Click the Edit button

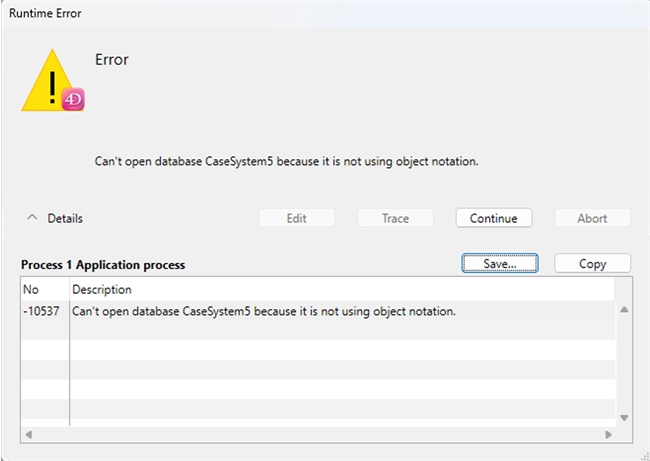pyautogui.click(x=296, y=218)
